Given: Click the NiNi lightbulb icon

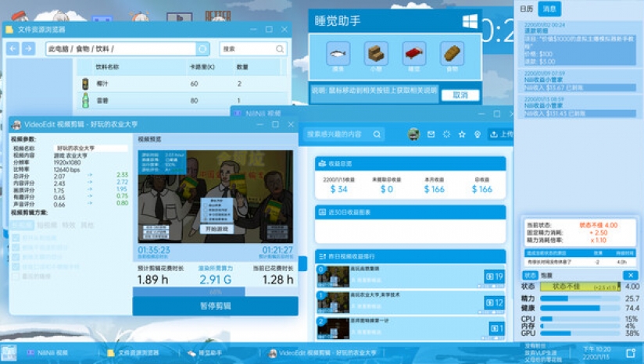Looking at the screenshot, I should point(478,134).
